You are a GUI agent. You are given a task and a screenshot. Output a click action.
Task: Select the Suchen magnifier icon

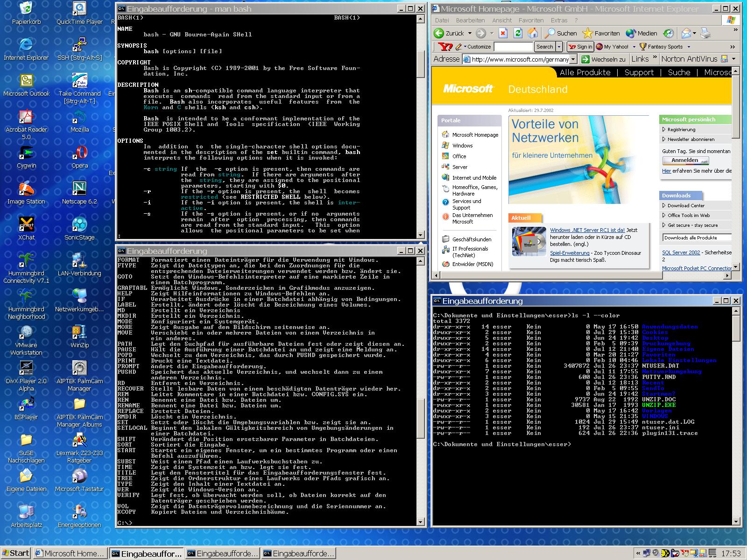click(551, 33)
